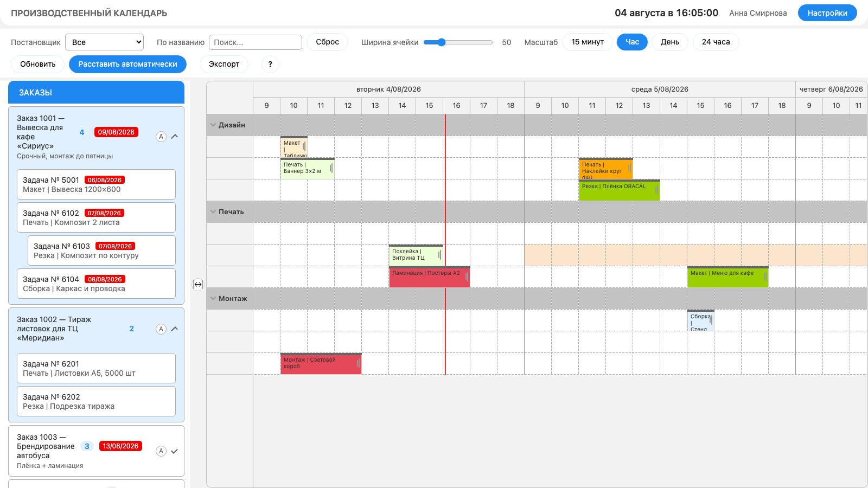Expand Заказ 1003 task list
Viewport: 868px width, 488px height.
[175, 451]
